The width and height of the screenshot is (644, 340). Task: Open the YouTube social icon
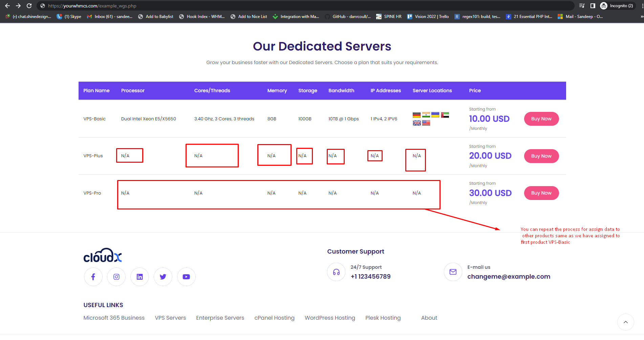click(x=186, y=277)
